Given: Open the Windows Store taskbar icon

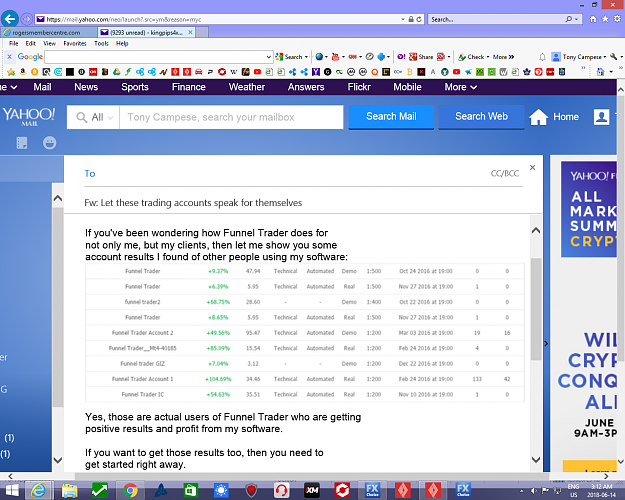Looking at the screenshot, I should (x=190, y=490).
